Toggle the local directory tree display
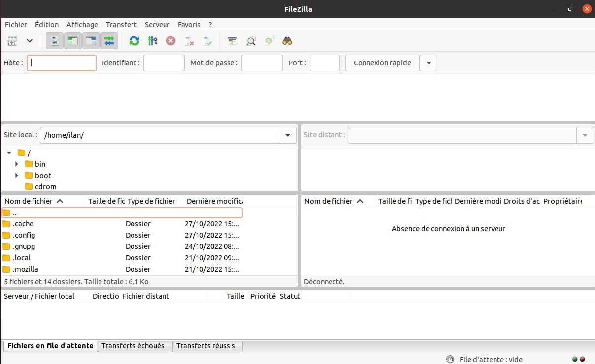This screenshot has width=595, height=364. pyautogui.click(x=73, y=41)
